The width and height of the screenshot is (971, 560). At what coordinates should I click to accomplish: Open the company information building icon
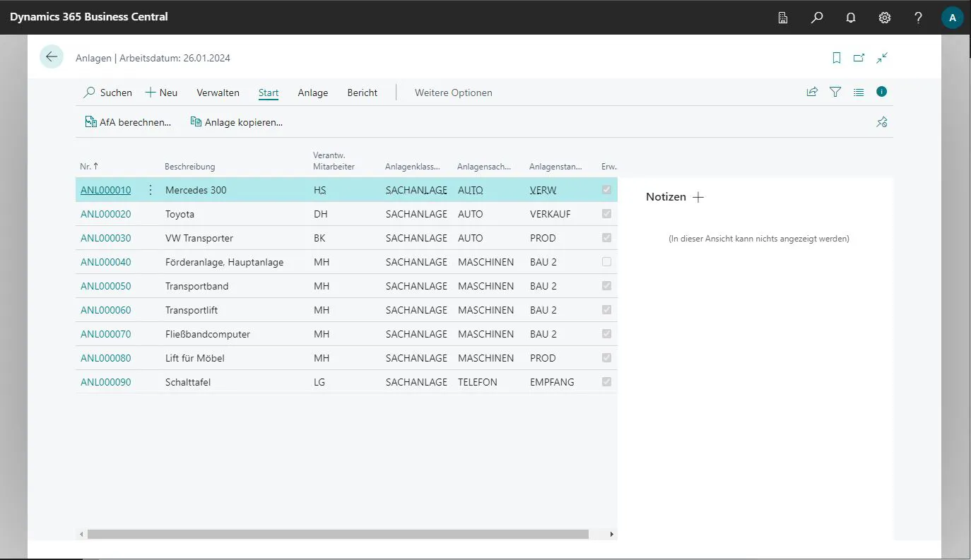tap(783, 18)
